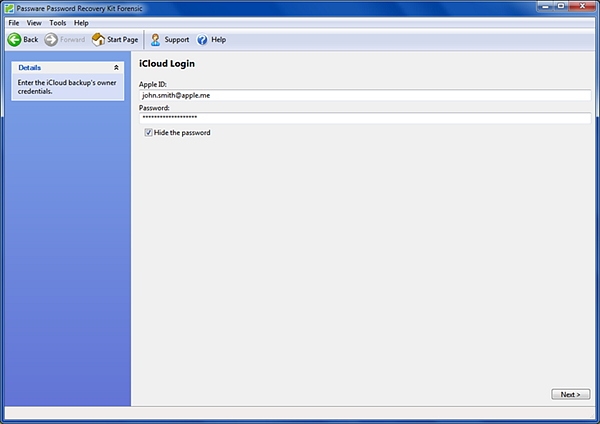This screenshot has height=424, width=600.
Task: Open the Help menu
Action: tap(81, 23)
